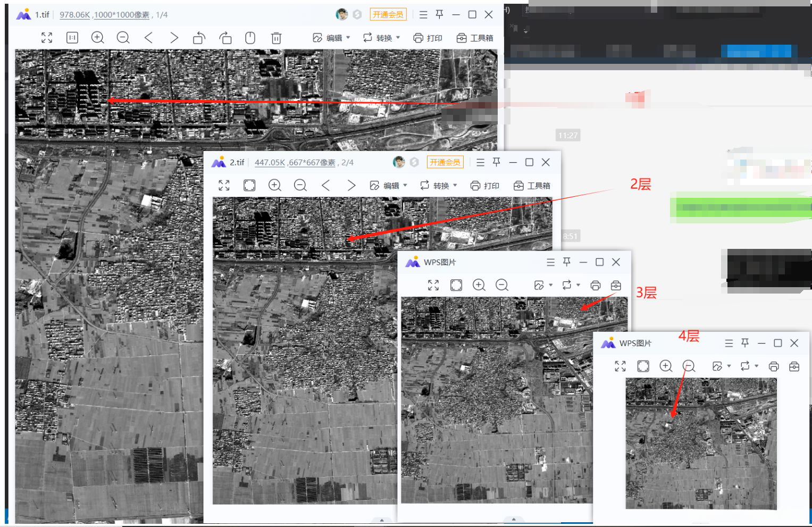
Task: Open hamburger menu in third WPS图片 window
Action: click(551, 262)
